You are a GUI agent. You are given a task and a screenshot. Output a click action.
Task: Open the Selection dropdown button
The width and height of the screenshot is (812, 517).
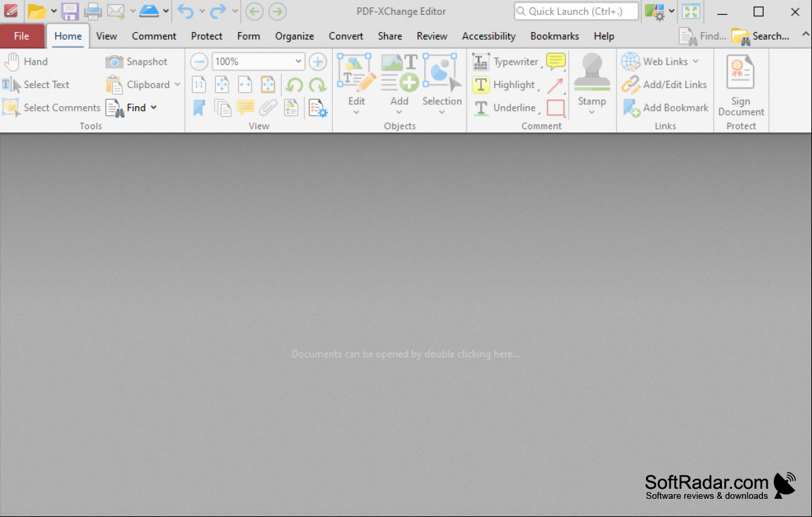pos(442,85)
